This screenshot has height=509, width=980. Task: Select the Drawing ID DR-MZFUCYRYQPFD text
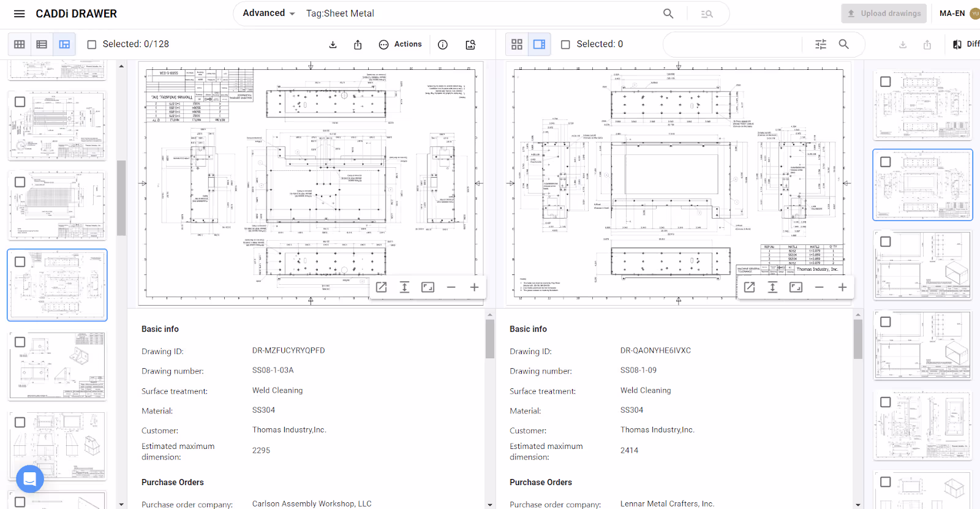pos(288,350)
